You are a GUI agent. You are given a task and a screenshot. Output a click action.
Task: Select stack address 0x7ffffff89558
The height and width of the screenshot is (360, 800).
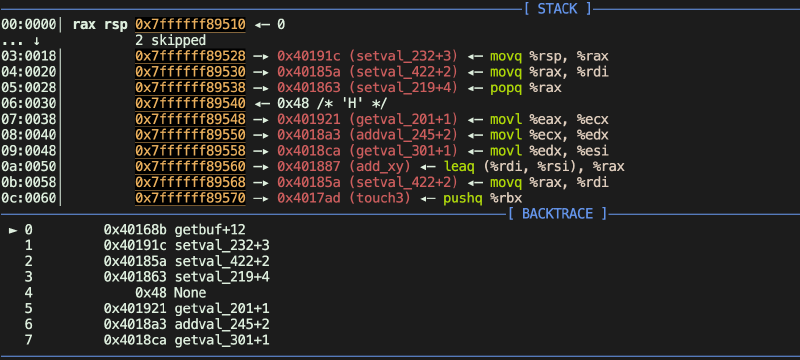(190, 151)
